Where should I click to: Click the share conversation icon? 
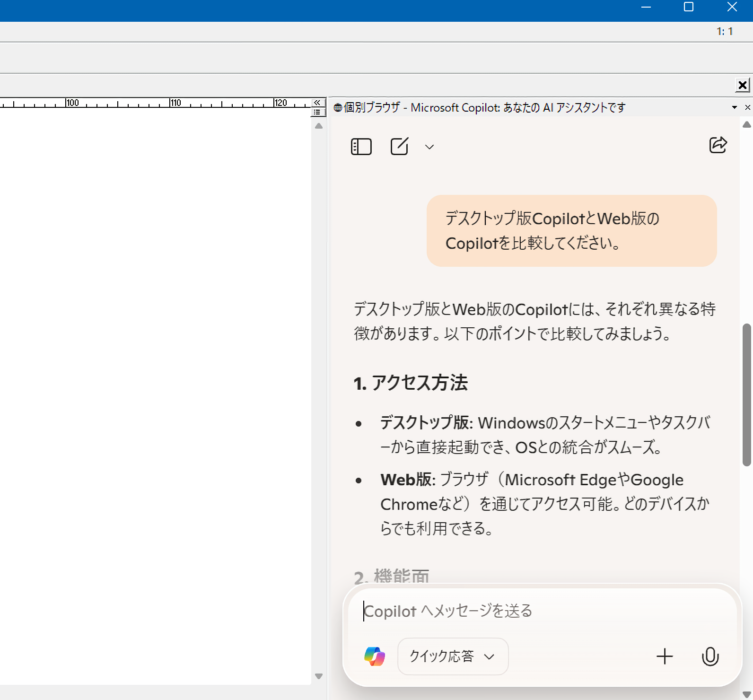click(718, 145)
